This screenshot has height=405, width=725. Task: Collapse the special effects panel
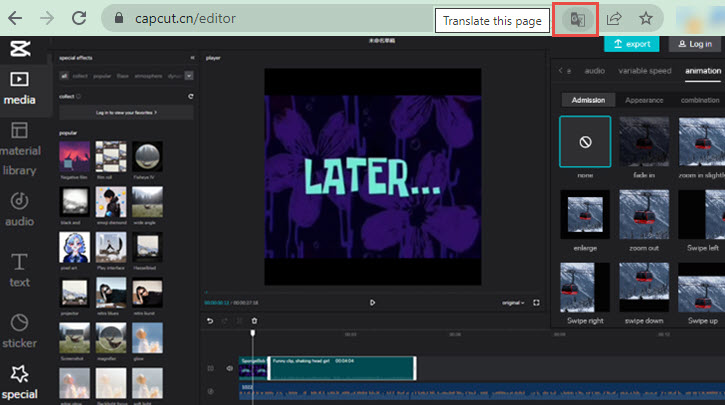(191, 59)
